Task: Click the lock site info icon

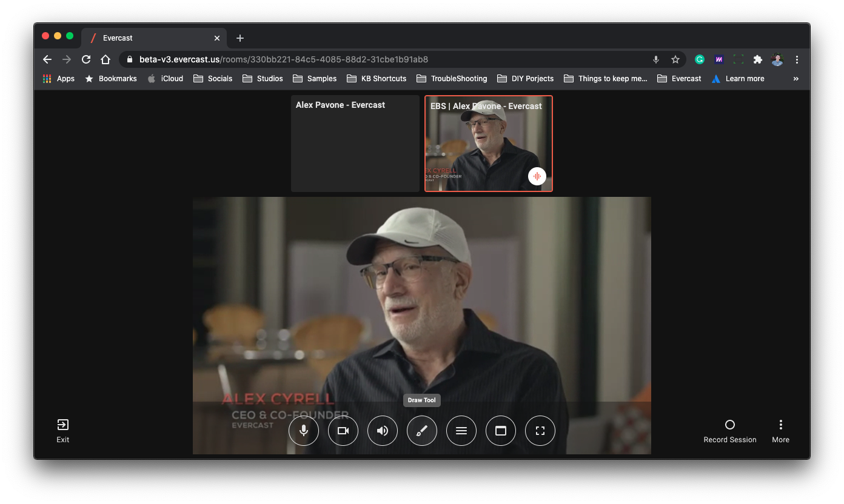Action: [129, 59]
